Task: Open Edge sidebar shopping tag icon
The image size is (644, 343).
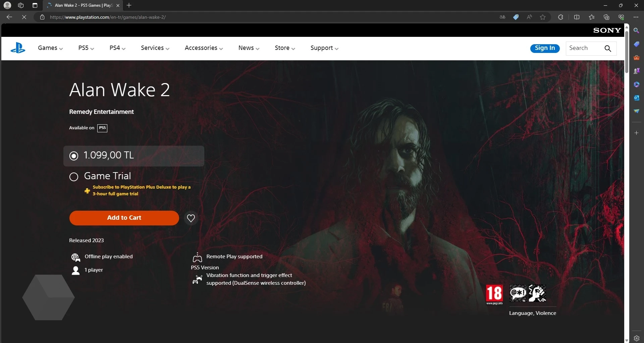Action: click(636, 44)
